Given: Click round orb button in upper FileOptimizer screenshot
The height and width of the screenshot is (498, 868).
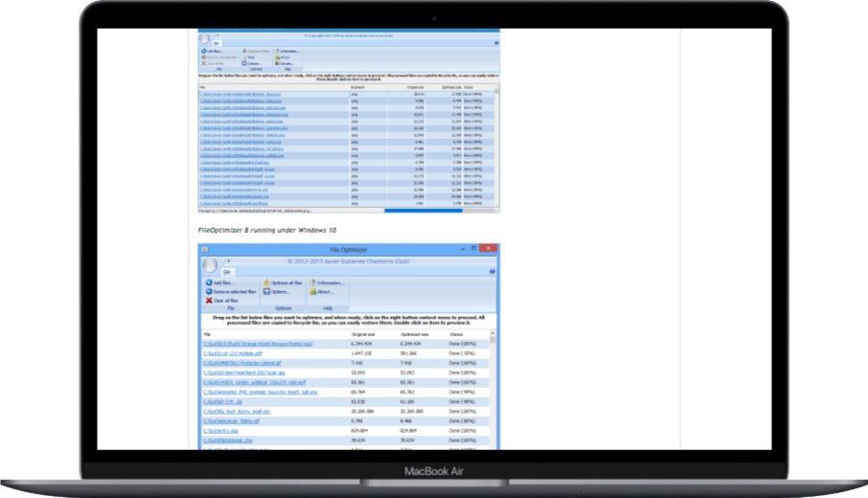Looking at the screenshot, I should click(x=204, y=38).
